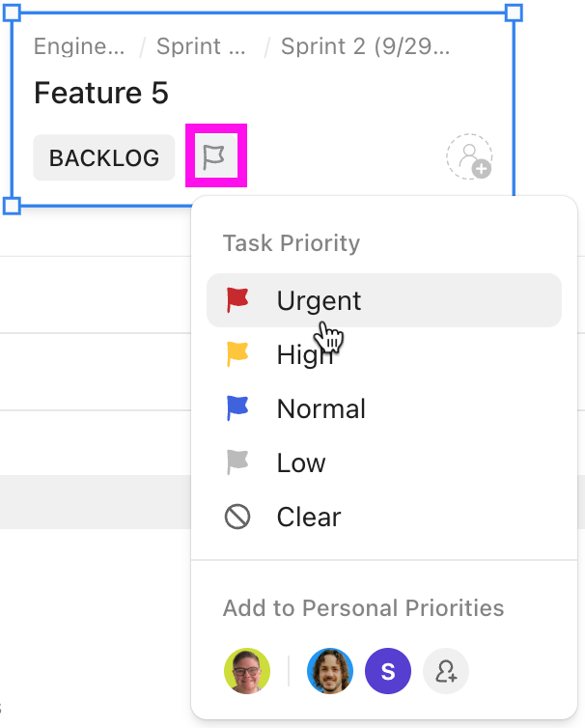Click the top-right selection handle
Screen dimensions: 585x728
[514, 13]
